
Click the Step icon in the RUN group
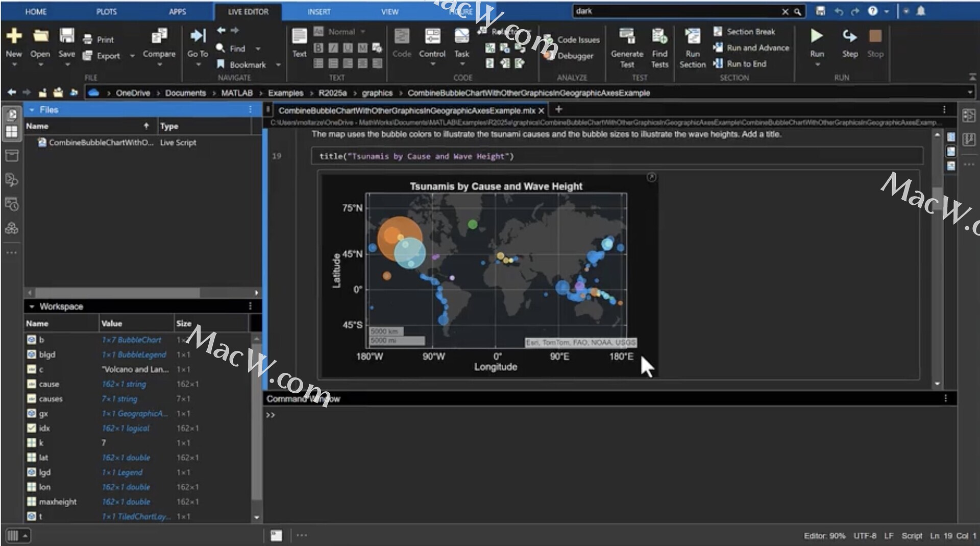point(849,36)
